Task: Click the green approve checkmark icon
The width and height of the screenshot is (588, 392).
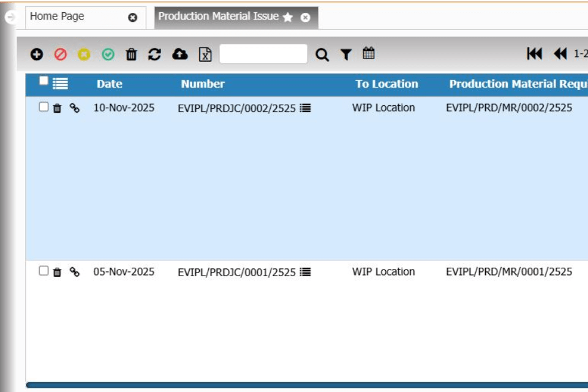Action: coord(108,55)
